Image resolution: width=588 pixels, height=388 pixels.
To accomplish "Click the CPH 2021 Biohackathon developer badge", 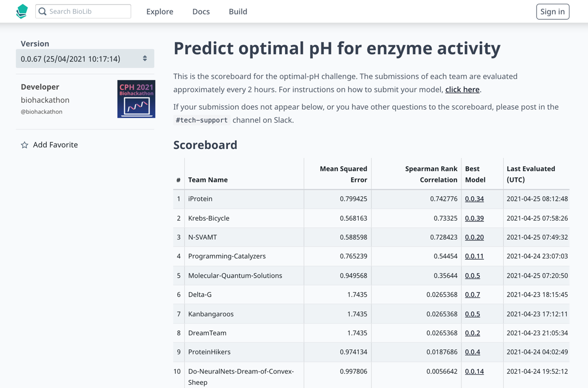I will coord(136,99).
